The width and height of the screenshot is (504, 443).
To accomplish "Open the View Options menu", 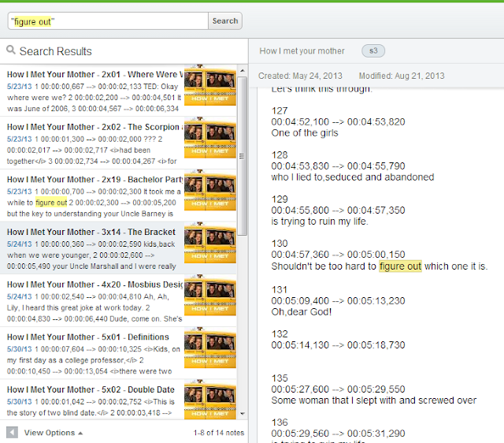I will [54, 433].
